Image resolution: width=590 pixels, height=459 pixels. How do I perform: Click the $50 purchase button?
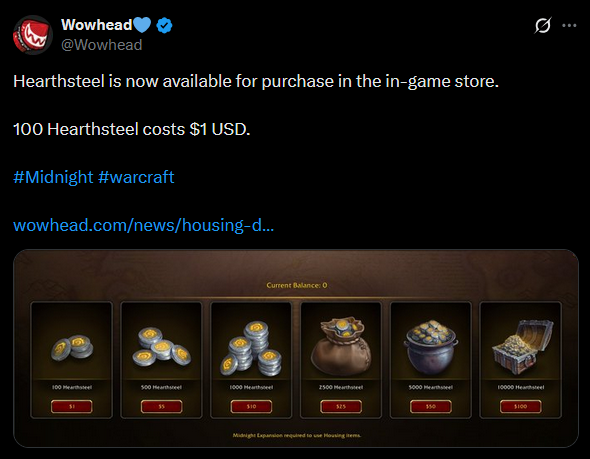[x=430, y=406]
